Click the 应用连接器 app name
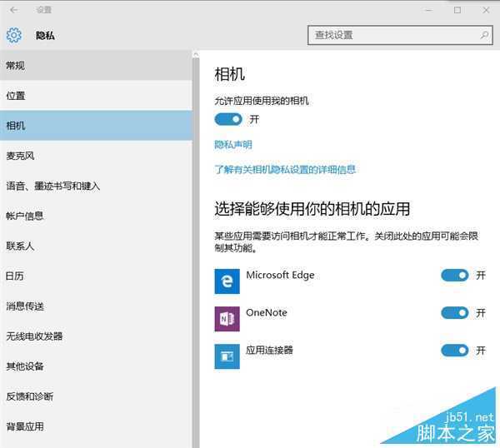The width and height of the screenshot is (500, 448). pos(269,351)
